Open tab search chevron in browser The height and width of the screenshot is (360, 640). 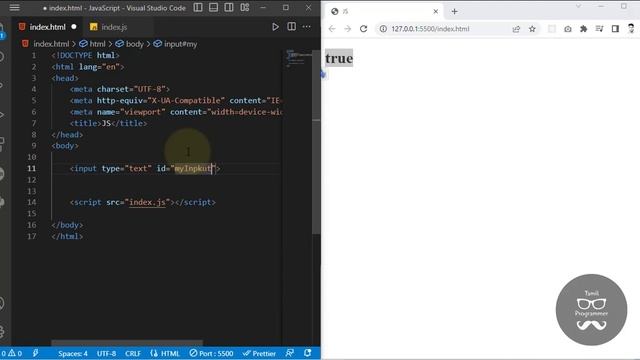[x=578, y=6]
